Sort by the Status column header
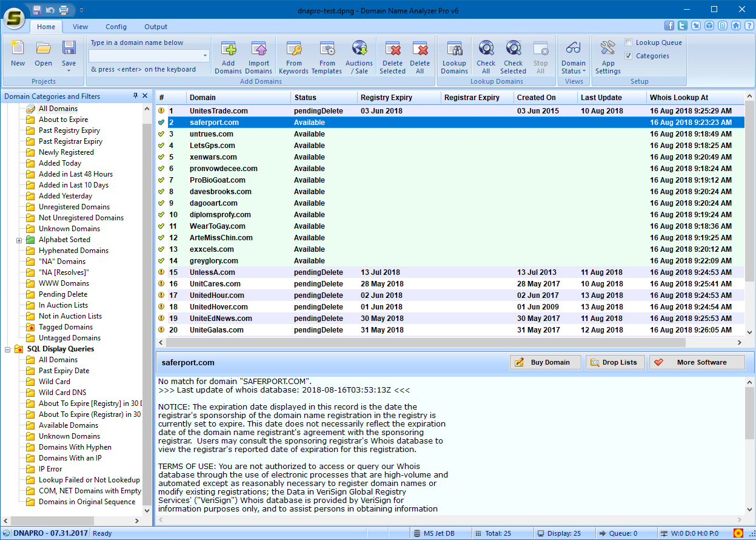Image resolution: width=756 pixels, height=540 pixels. 324,97
